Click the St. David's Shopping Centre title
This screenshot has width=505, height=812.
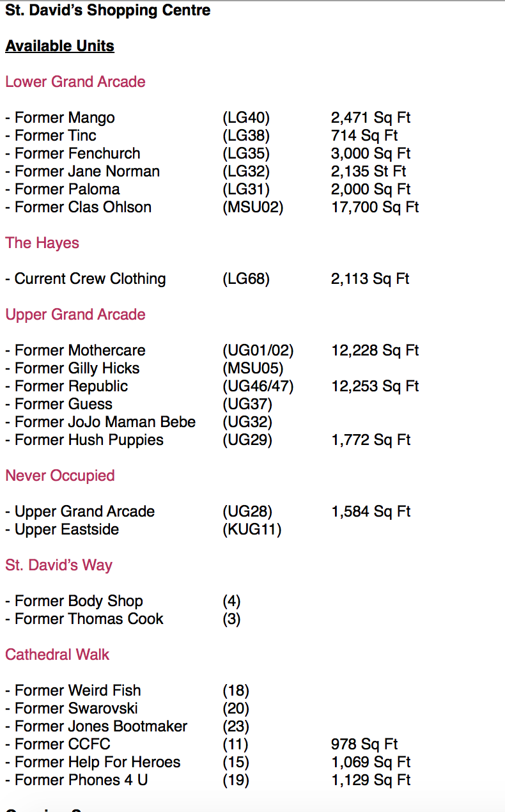[108, 11]
